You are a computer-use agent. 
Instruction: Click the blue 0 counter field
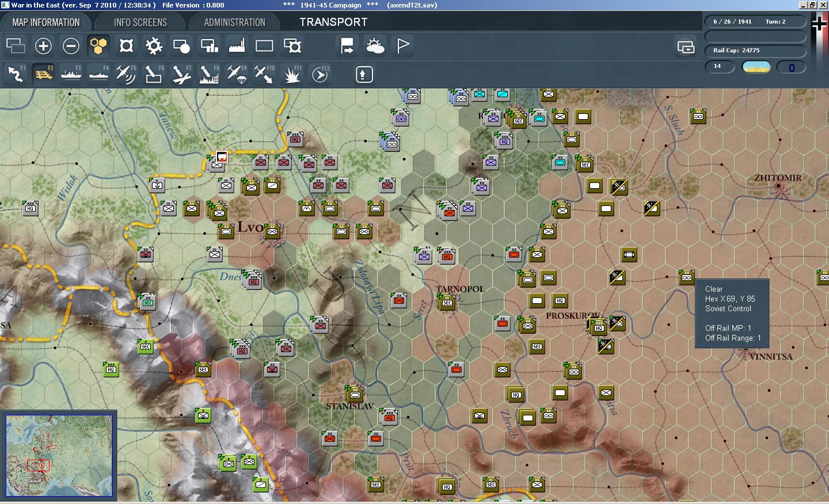click(x=792, y=67)
